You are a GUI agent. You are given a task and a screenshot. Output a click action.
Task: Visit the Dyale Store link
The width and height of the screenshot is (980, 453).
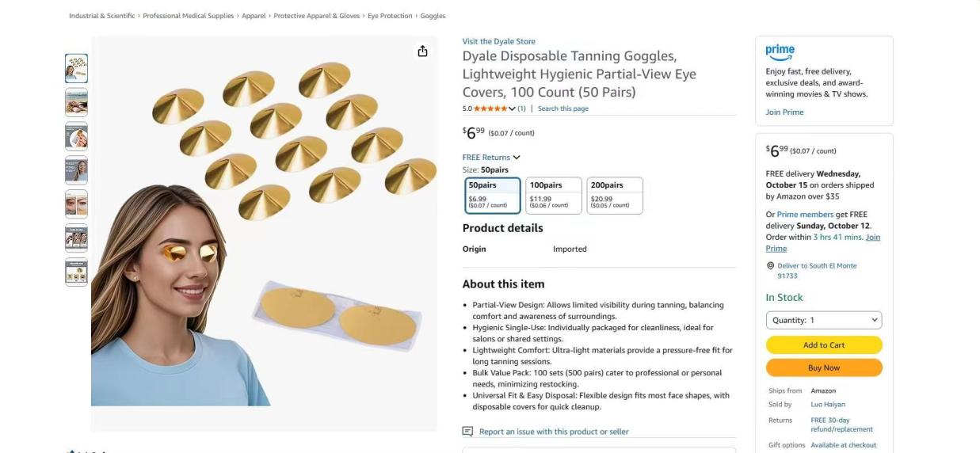pos(498,41)
